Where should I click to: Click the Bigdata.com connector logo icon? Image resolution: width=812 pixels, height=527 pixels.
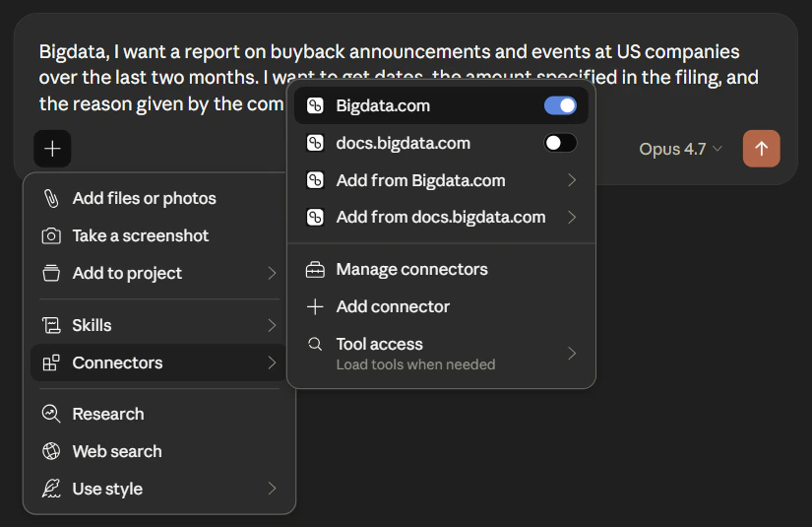[x=315, y=105]
